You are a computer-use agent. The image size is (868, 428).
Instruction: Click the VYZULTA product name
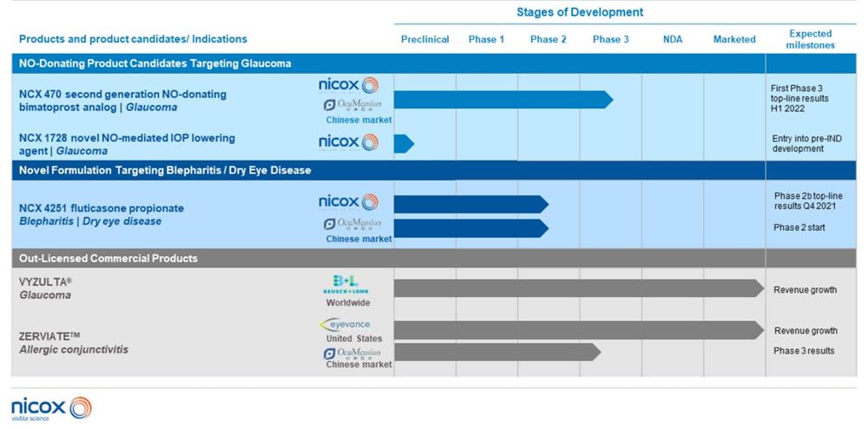(x=45, y=282)
